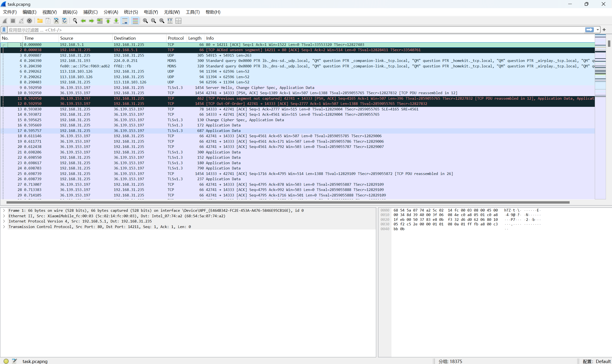Viewport: 612px width, 364px height.
Task: Jump to last packet icon
Action: click(116, 21)
